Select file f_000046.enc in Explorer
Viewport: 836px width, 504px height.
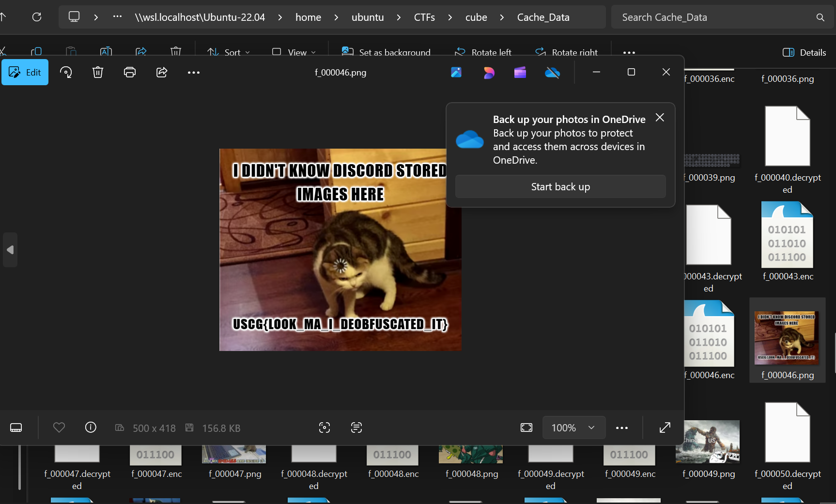coord(709,340)
